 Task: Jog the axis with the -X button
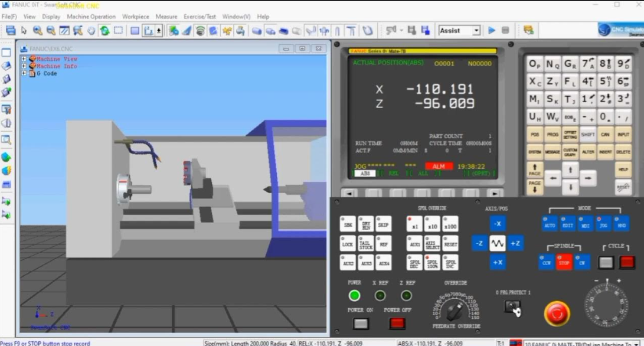(x=498, y=224)
